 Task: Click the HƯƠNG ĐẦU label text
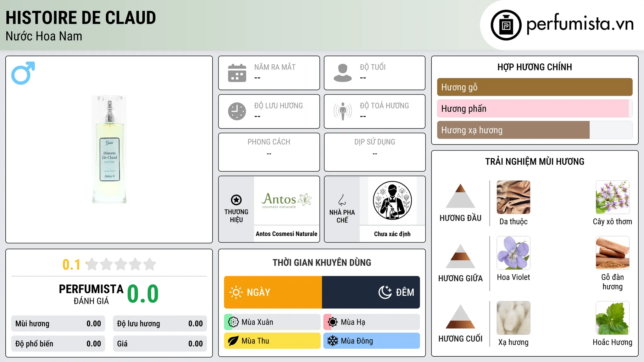point(460,218)
